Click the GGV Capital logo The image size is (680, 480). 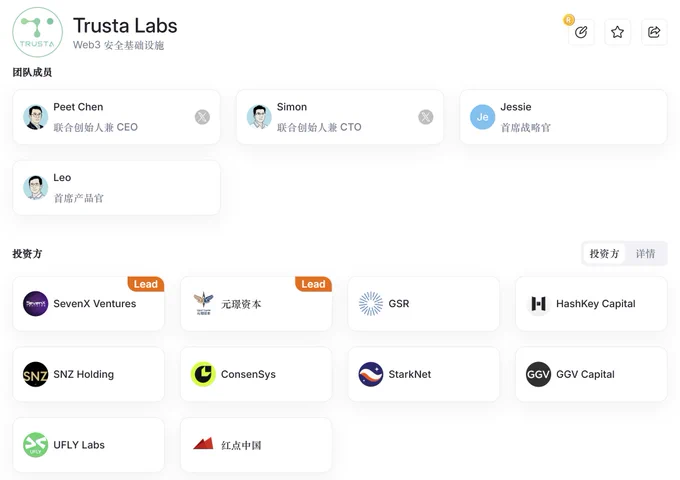click(x=538, y=374)
